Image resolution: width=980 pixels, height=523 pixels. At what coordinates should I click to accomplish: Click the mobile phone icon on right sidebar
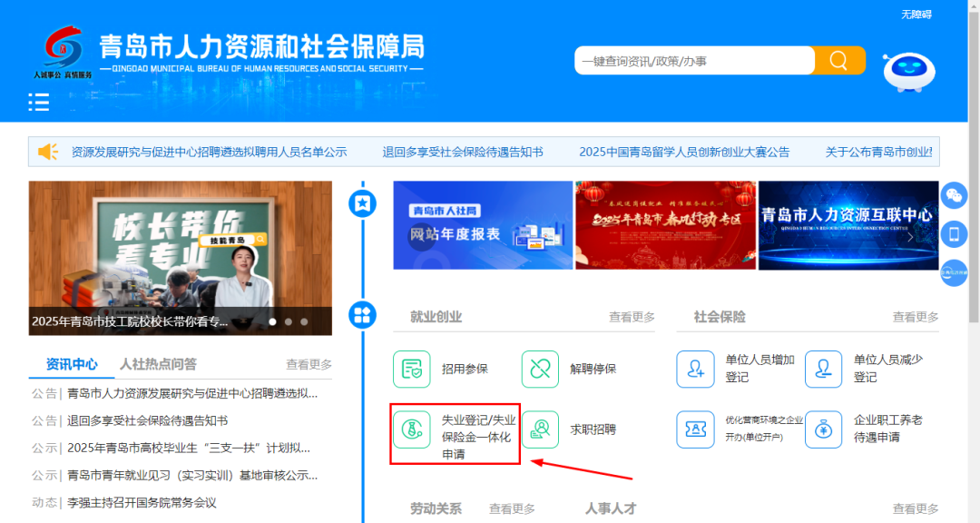pyautogui.click(x=954, y=234)
